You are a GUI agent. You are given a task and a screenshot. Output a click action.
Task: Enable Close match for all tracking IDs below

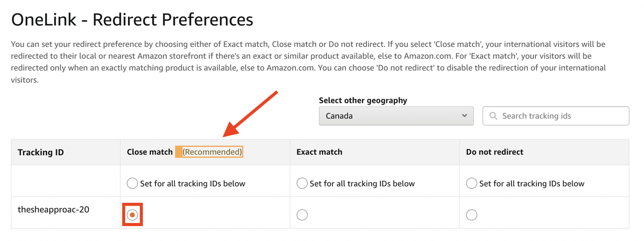click(132, 183)
